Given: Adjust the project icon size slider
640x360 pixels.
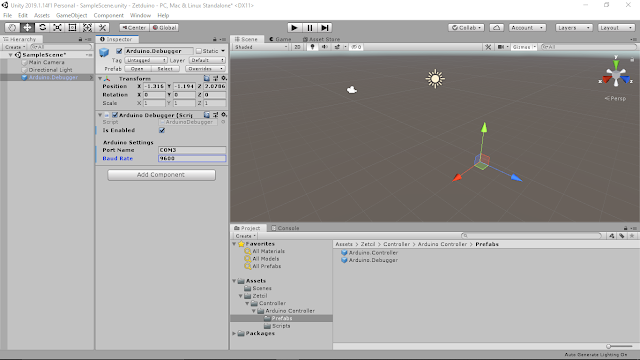Looking at the screenshot, I should click(619, 346).
